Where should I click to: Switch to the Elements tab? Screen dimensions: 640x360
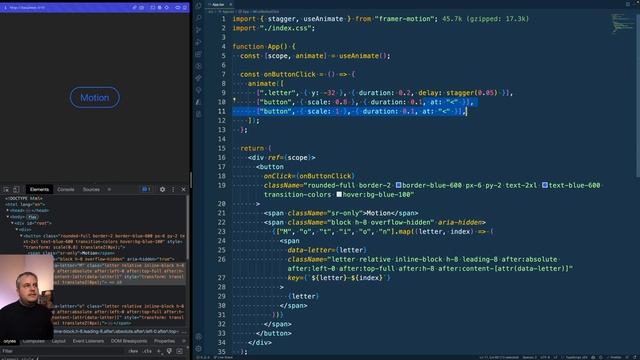point(39,189)
